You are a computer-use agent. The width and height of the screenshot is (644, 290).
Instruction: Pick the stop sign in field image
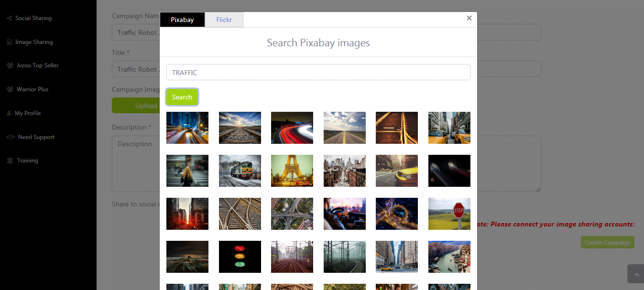pos(449,214)
